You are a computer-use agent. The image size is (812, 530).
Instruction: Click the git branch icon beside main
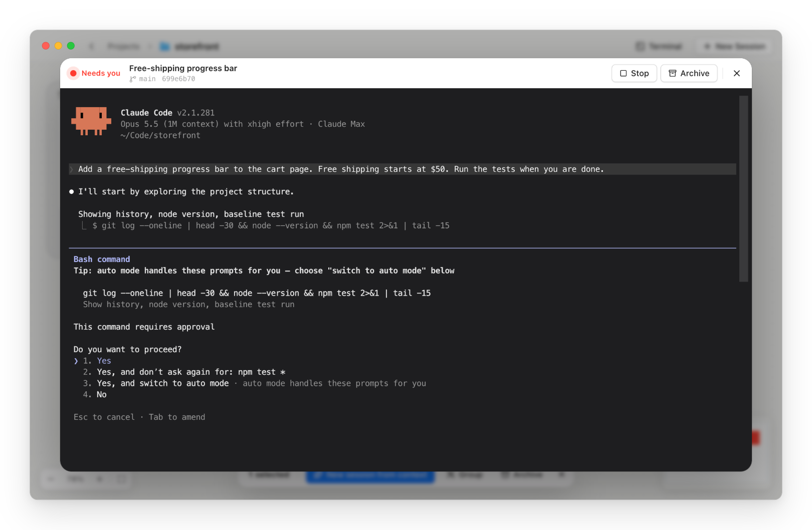[x=133, y=79]
